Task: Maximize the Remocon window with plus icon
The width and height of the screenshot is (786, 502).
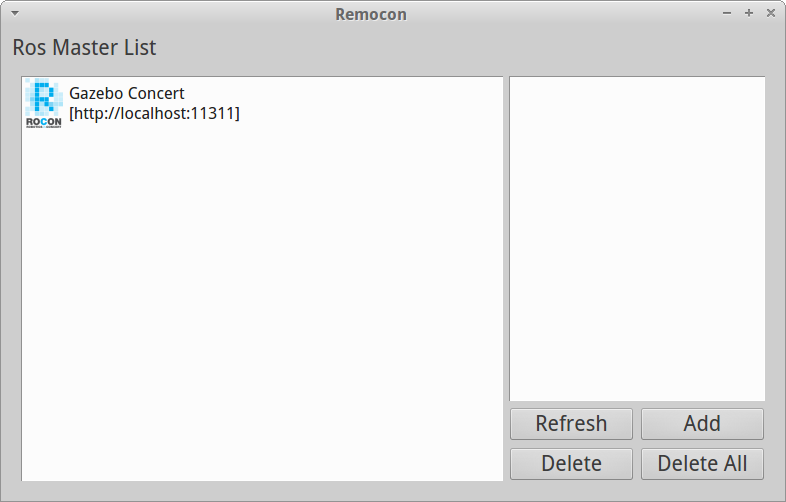Action: (x=749, y=14)
